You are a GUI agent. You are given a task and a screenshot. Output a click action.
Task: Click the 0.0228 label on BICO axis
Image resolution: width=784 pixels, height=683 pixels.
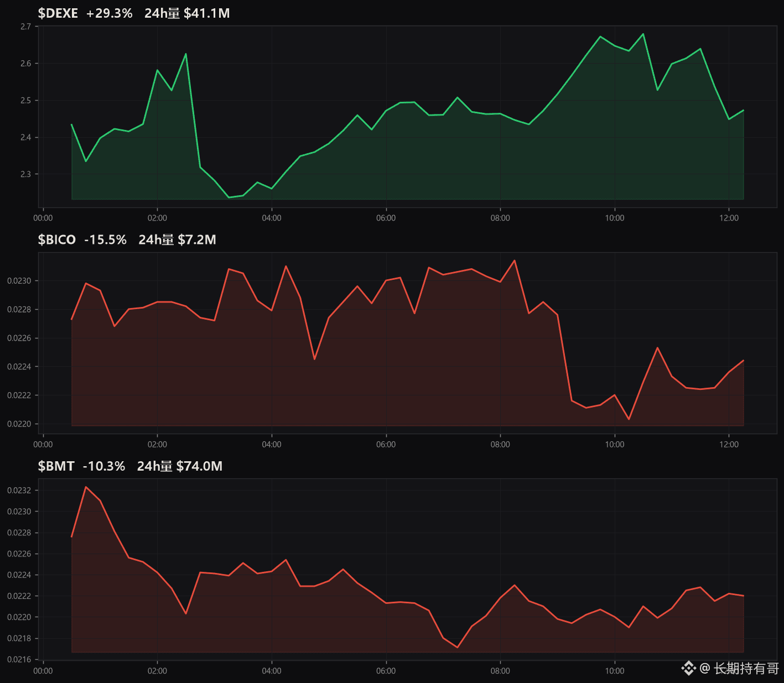(x=19, y=310)
